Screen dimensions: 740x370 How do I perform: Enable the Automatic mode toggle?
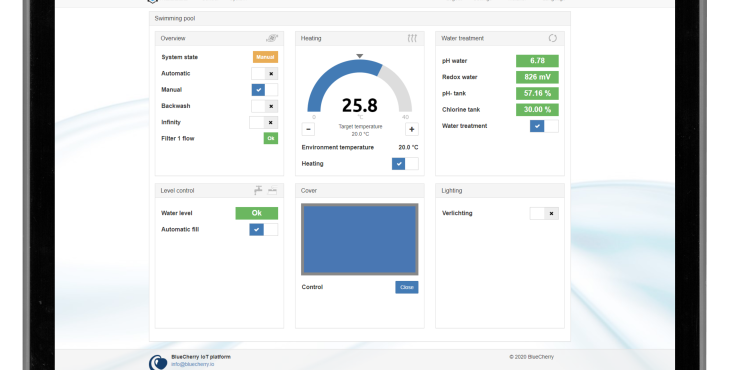(264, 74)
